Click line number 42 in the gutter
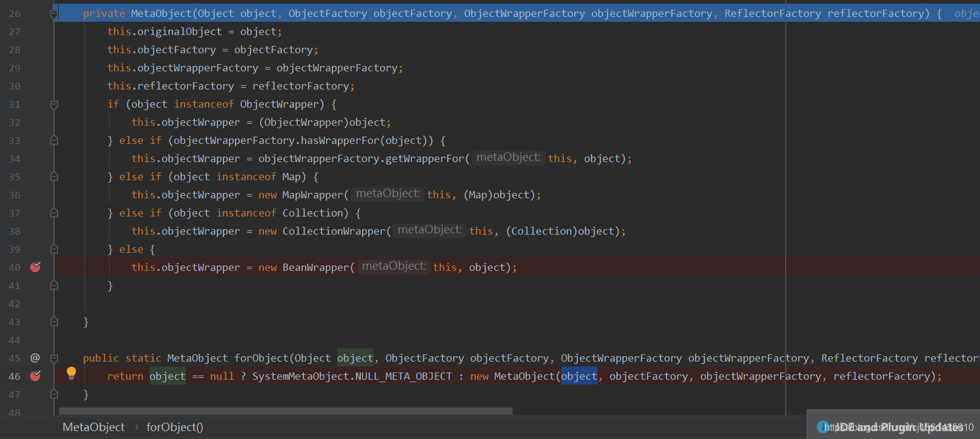The width and height of the screenshot is (980, 439). click(x=15, y=304)
